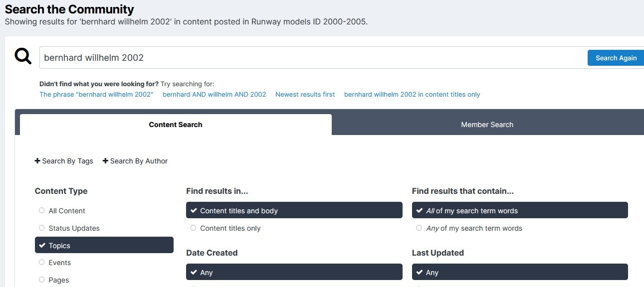This screenshot has height=287, width=644.
Task: Select Status Updates content type
Action: 74,228
